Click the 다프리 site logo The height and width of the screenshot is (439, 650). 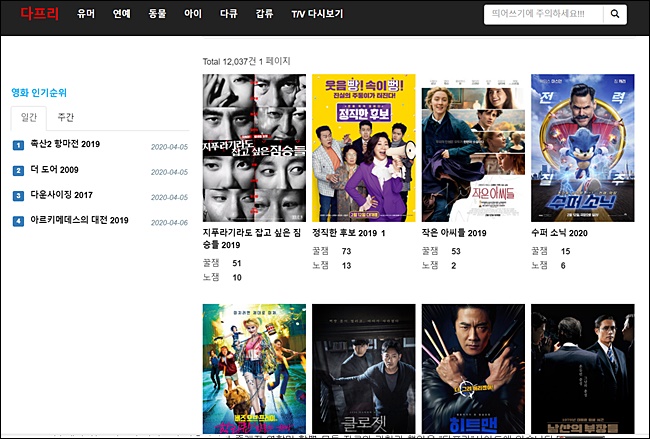click(40, 14)
